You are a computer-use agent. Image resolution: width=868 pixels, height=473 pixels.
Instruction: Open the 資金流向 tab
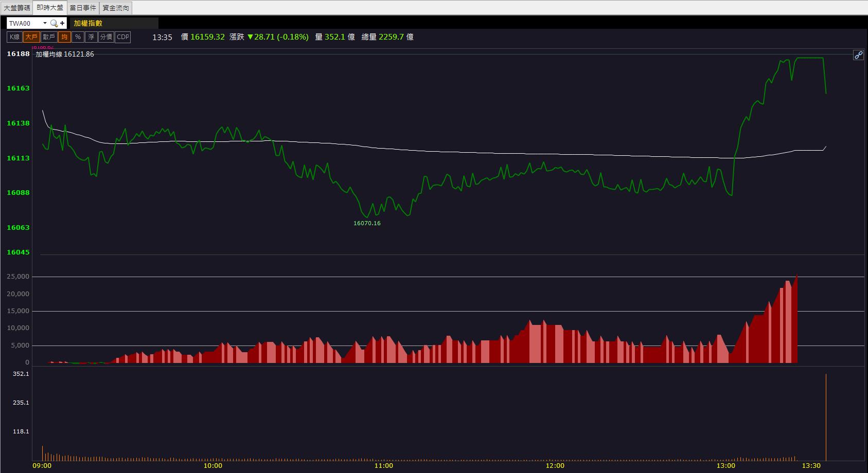[116, 8]
